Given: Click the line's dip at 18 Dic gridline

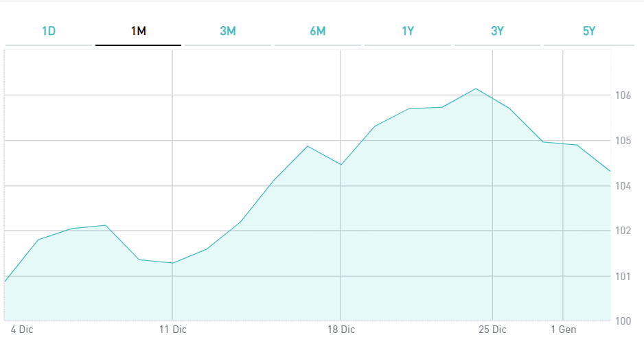Looking at the screenshot, I should pos(341,165).
